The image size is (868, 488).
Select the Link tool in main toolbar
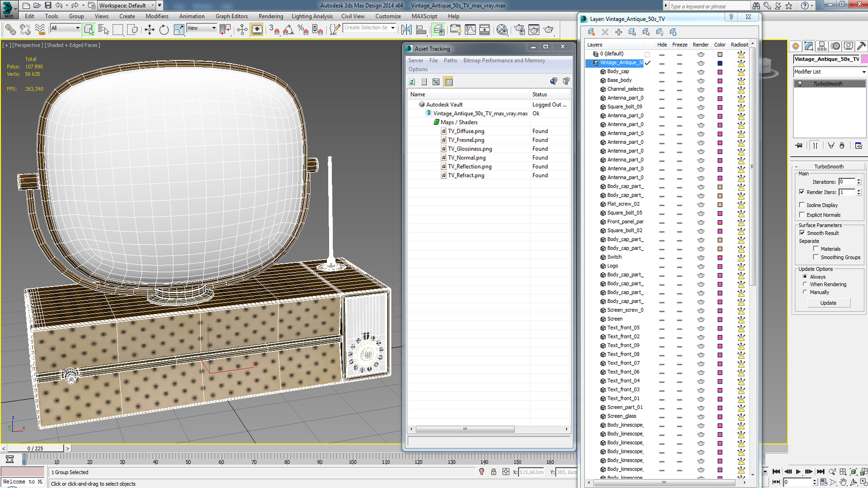click(10, 30)
